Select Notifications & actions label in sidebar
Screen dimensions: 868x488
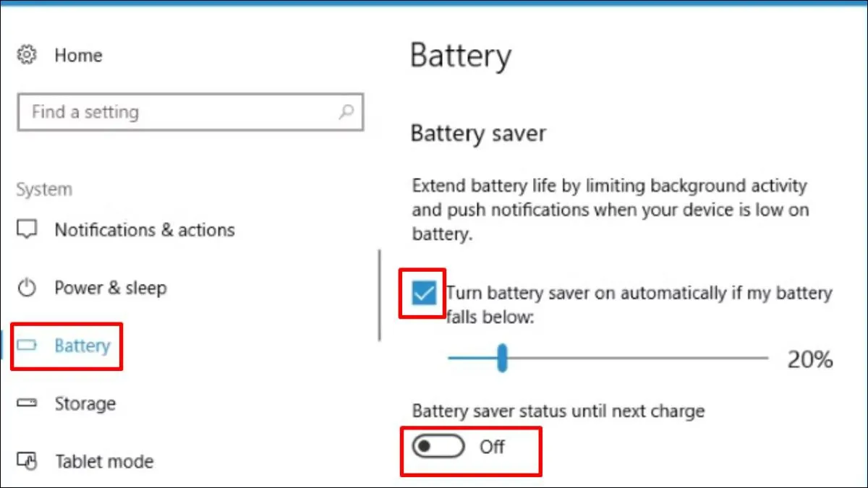click(x=145, y=230)
